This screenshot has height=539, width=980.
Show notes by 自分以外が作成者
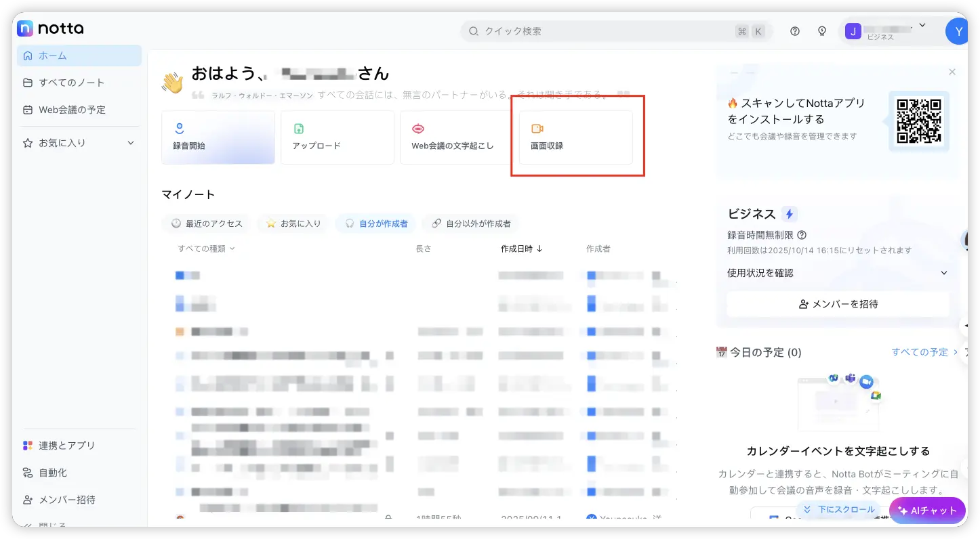pyautogui.click(x=471, y=223)
